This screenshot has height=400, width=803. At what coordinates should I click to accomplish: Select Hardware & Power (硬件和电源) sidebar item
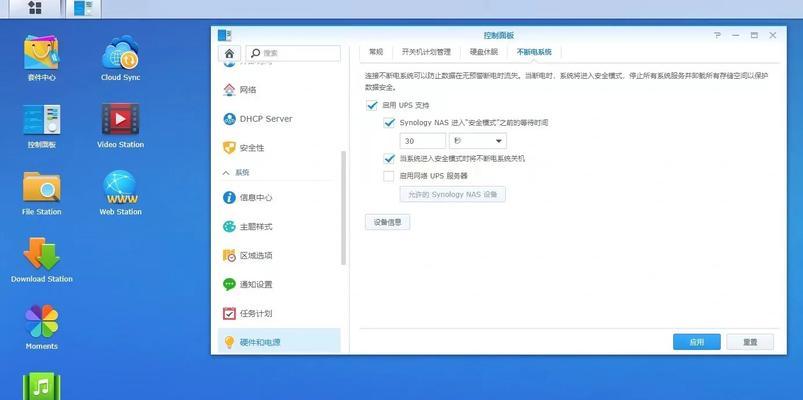click(279, 342)
